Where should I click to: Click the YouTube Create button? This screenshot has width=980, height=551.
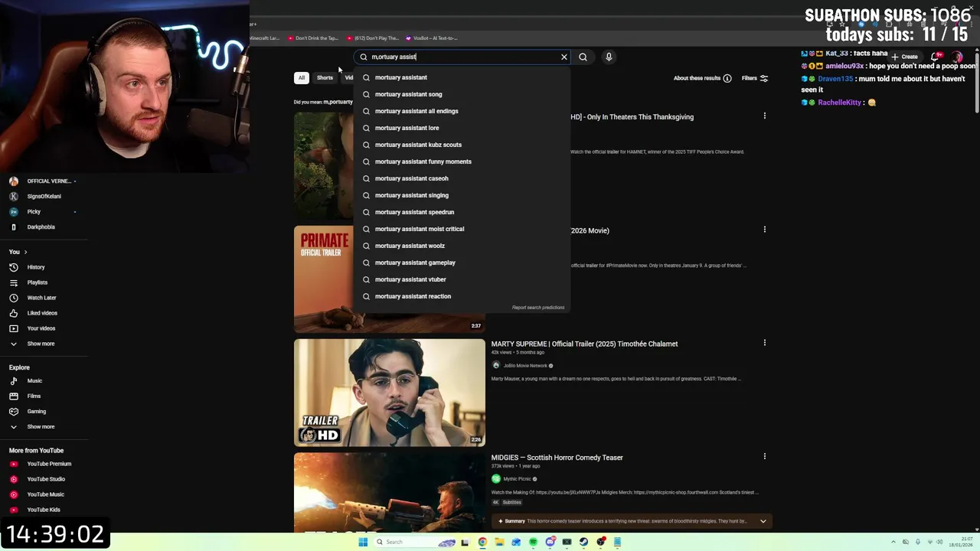[904, 57]
